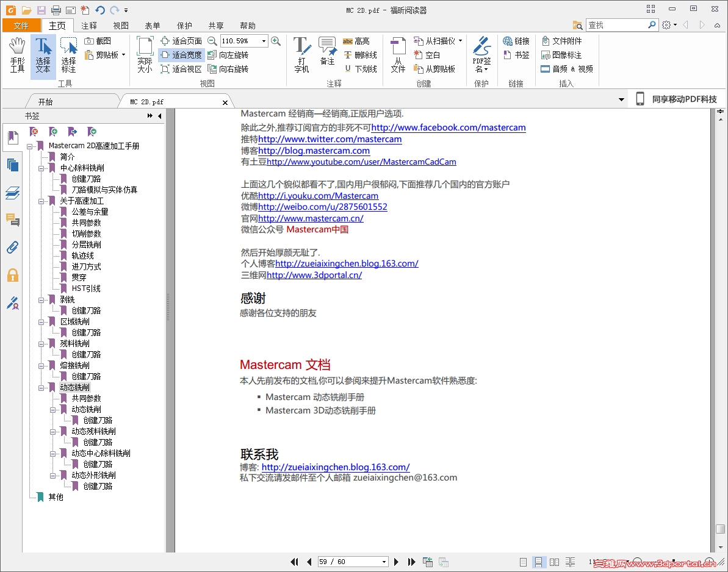The image size is (728, 572).
Task: Select the Highlight (高亮) tool
Action: point(356,41)
